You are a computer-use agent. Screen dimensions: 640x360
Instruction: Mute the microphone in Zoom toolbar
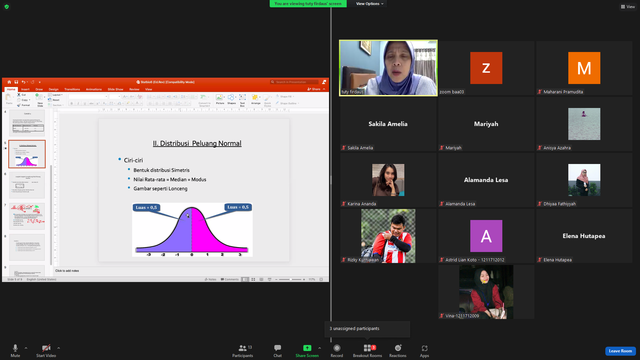(15, 350)
